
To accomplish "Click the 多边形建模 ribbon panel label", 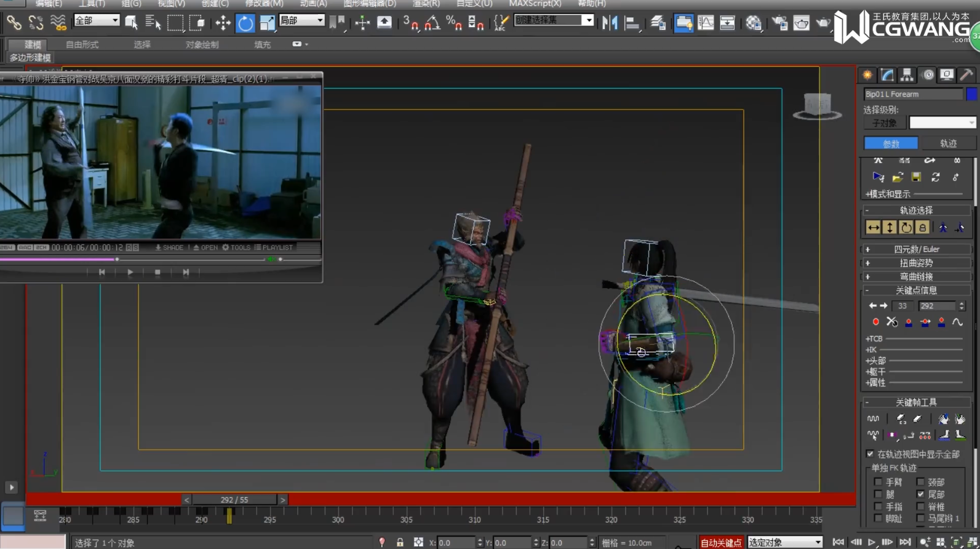I will pyautogui.click(x=30, y=57).
